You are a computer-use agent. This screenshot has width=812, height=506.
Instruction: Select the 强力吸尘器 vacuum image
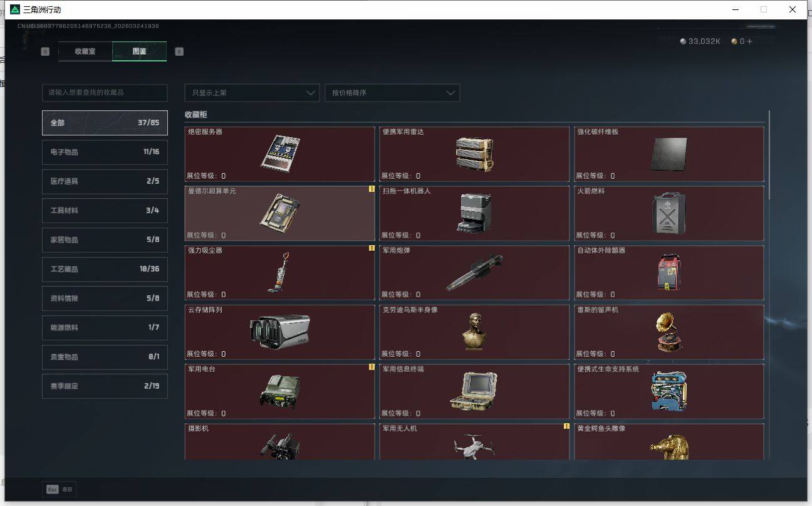(279, 272)
